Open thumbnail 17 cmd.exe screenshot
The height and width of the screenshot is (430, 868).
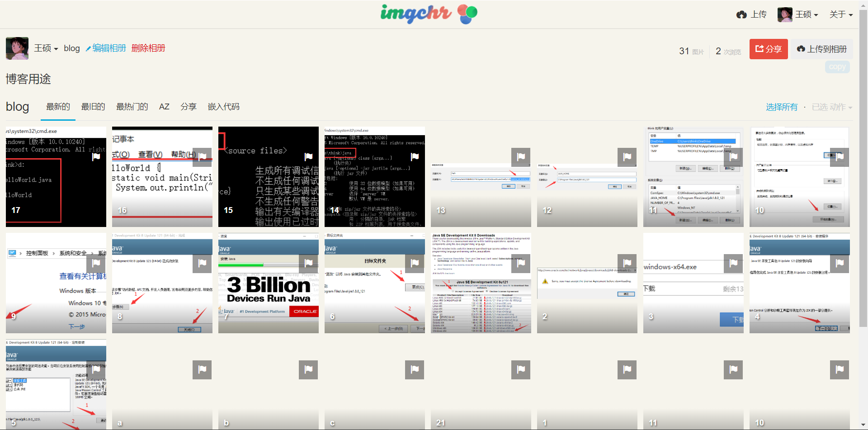tap(56, 177)
